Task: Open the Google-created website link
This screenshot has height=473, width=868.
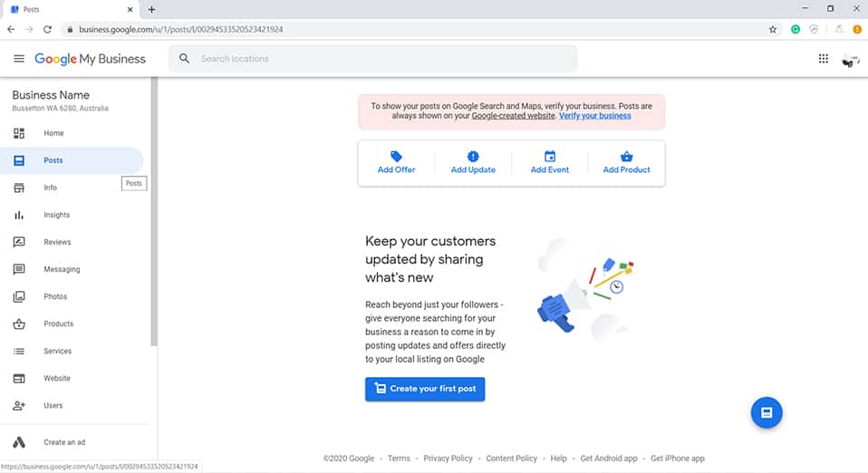Action: [x=513, y=116]
